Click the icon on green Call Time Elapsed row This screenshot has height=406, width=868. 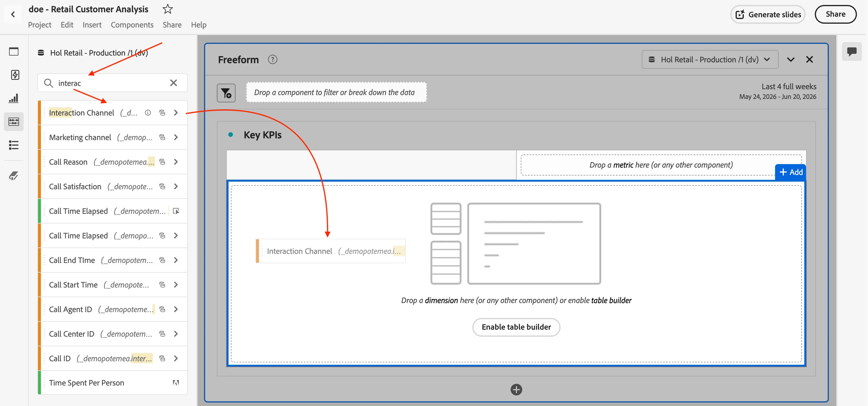click(176, 211)
